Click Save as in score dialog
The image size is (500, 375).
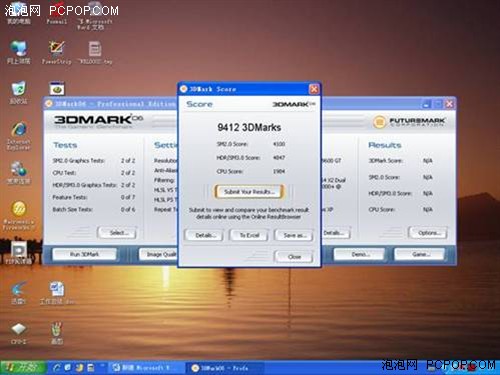coord(294,235)
